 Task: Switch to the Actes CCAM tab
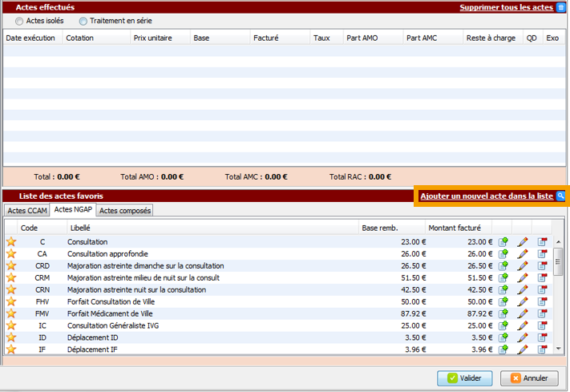coord(26,211)
